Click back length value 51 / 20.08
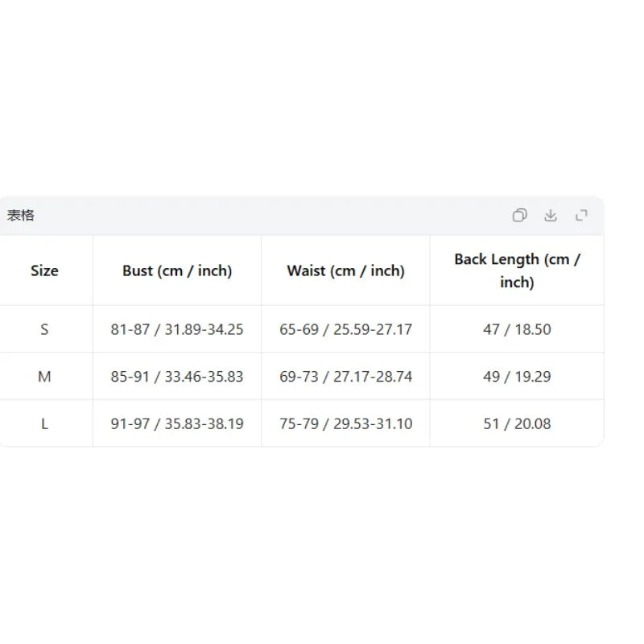 (517, 424)
